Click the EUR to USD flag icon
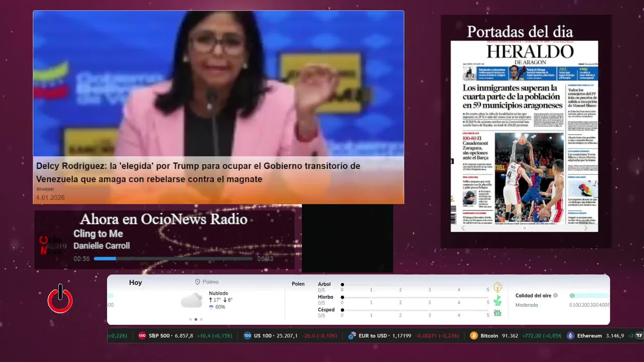The height and width of the screenshot is (362, 644). (x=352, y=336)
